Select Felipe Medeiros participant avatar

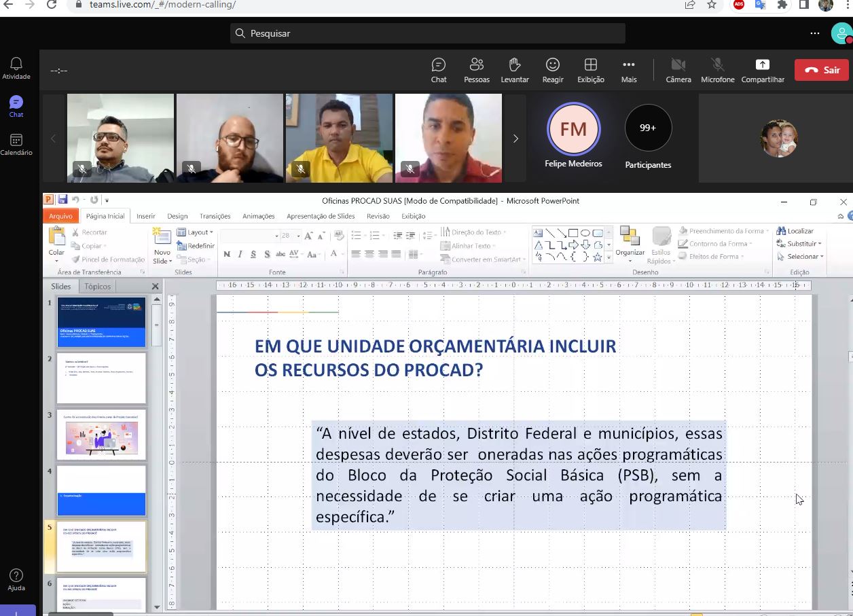coord(573,129)
